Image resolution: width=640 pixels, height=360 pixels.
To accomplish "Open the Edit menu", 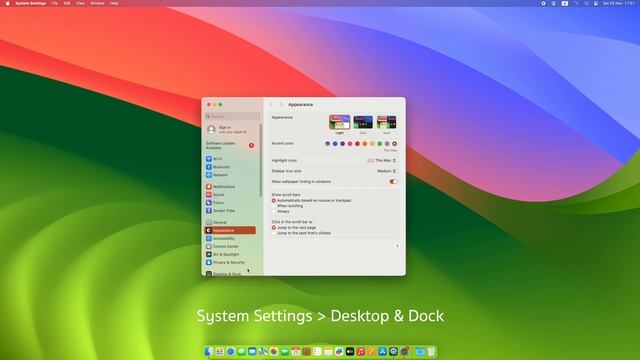I will coord(67,3).
